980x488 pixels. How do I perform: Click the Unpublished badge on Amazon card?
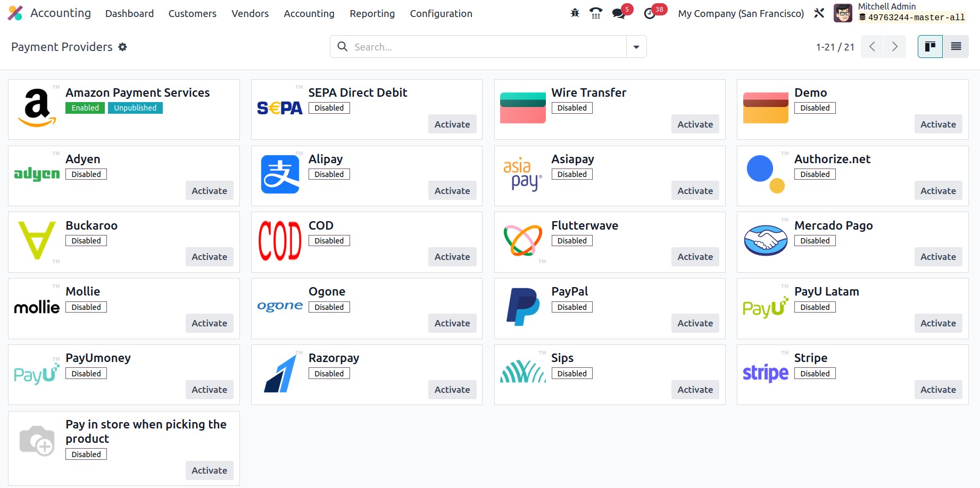[x=135, y=108]
